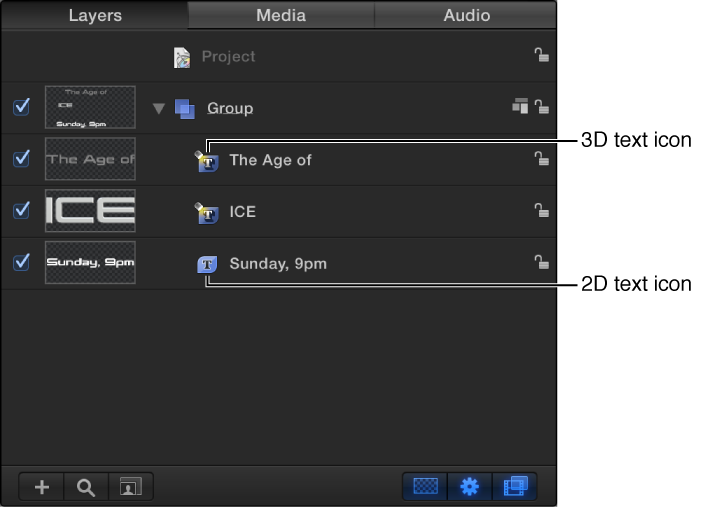Open the layers search magnifier
This screenshot has width=708, height=508.
[x=86, y=487]
